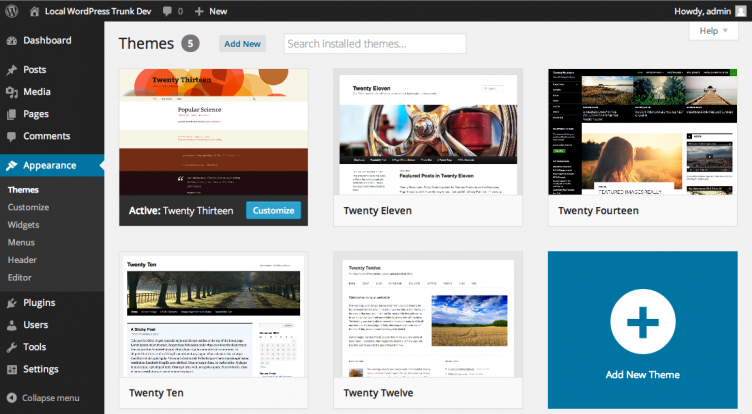Click the Twenty Ten theme name

coord(156,393)
